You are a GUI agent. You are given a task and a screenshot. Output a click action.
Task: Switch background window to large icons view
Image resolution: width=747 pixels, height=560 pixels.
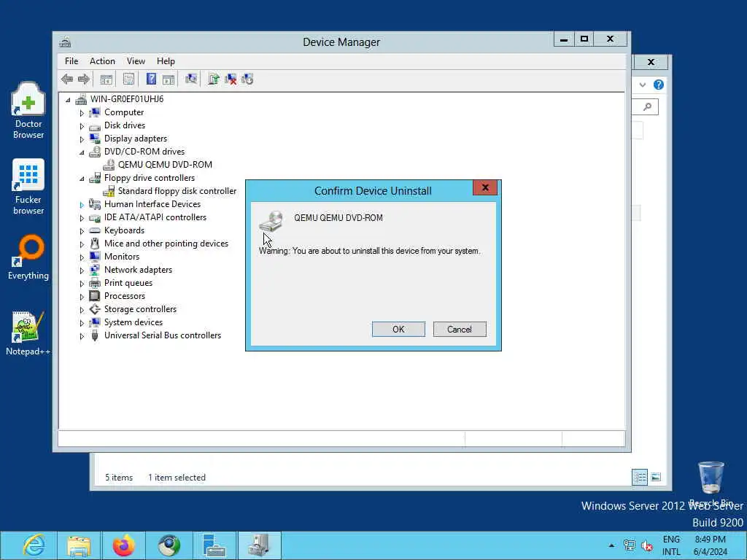656,477
